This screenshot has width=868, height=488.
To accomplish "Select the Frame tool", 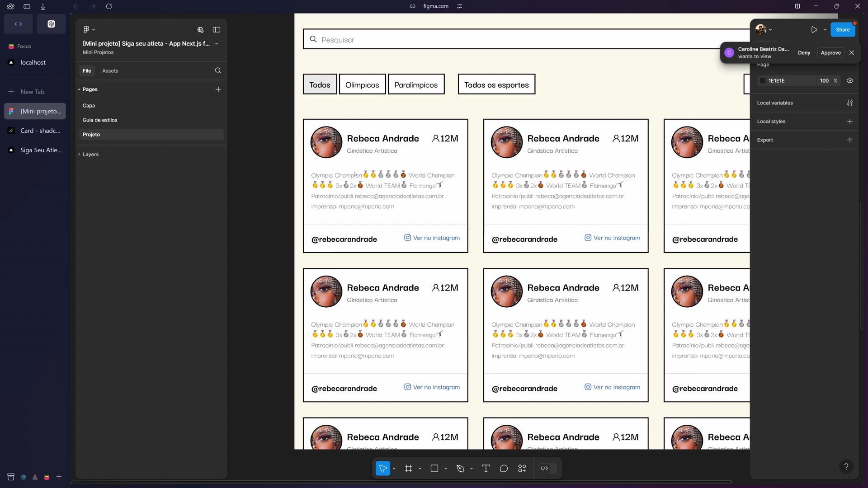I will click(x=409, y=469).
